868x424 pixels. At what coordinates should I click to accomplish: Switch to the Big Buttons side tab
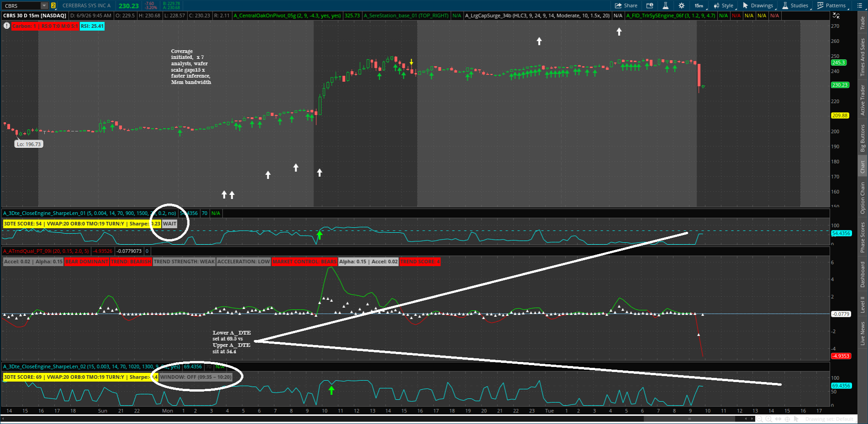(x=863, y=138)
